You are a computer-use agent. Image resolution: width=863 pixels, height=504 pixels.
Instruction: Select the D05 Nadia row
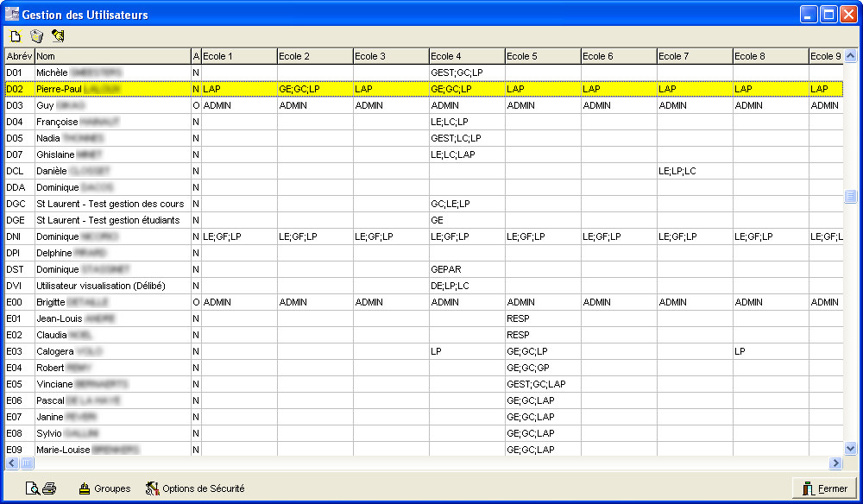pos(424,138)
